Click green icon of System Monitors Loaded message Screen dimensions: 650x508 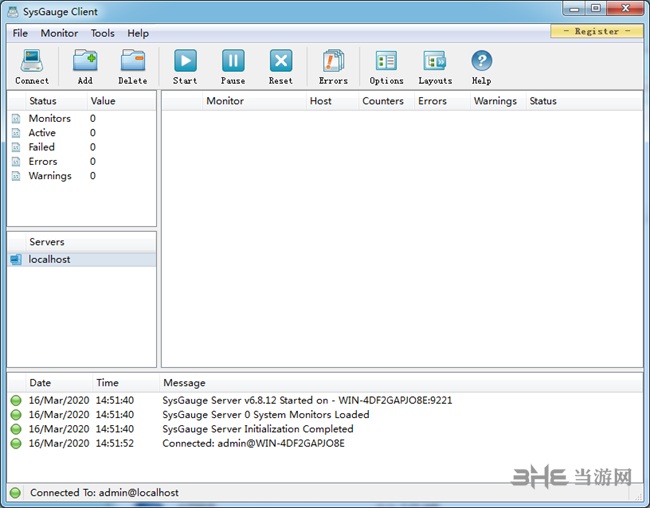[16, 415]
